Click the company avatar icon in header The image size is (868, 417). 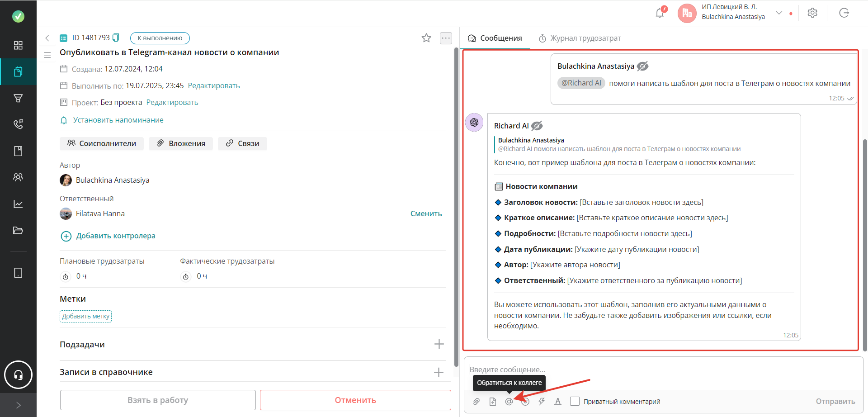pyautogui.click(x=687, y=13)
